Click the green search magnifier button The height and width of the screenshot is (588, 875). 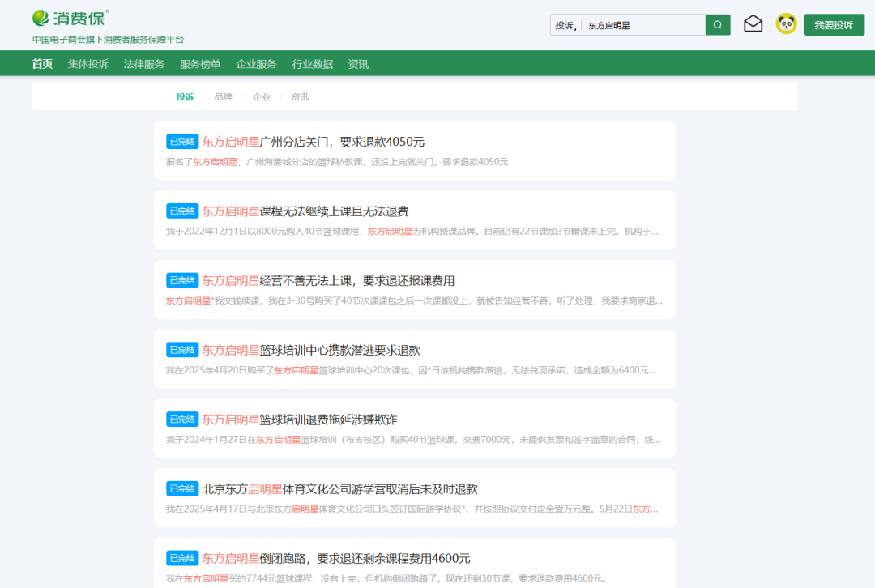click(717, 25)
